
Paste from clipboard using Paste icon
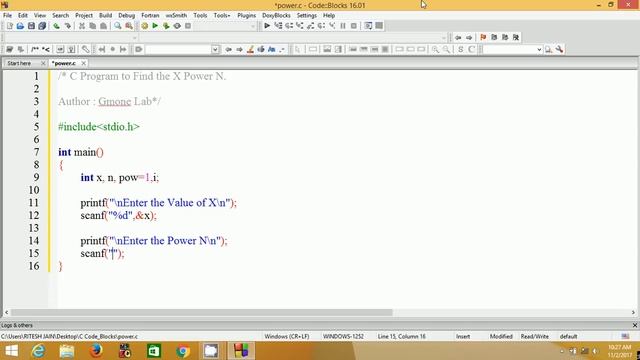pyautogui.click(x=104, y=26)
